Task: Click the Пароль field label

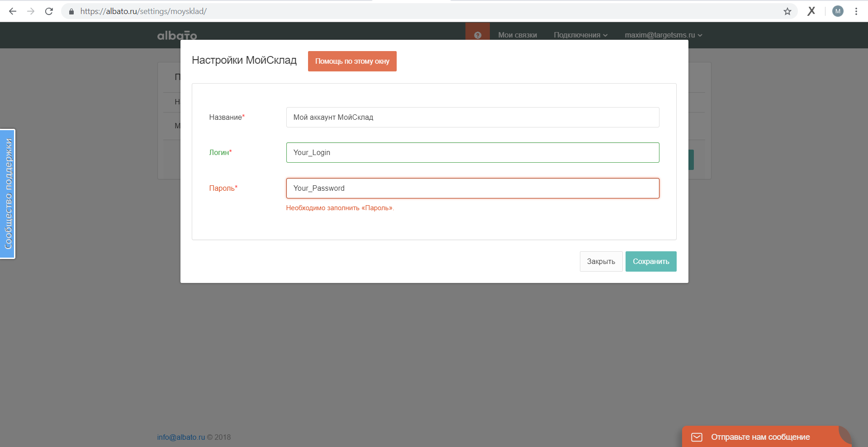Action: tap(223, 188)
